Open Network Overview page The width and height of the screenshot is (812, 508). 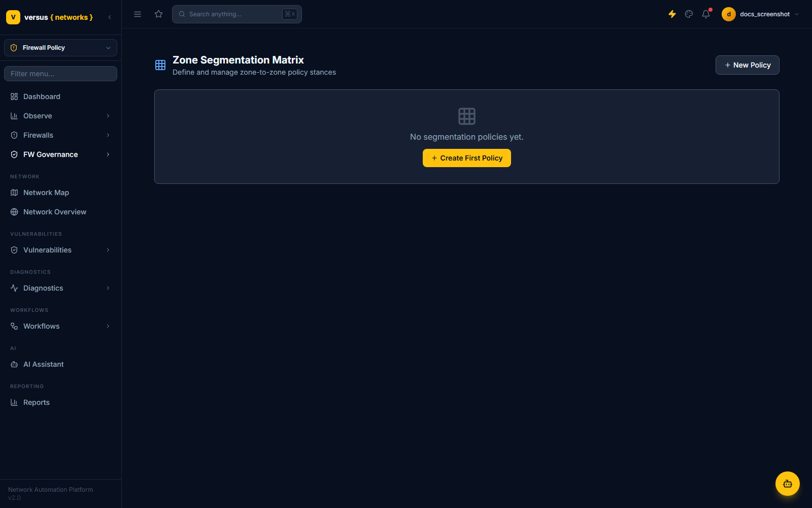tap(60, 212)
